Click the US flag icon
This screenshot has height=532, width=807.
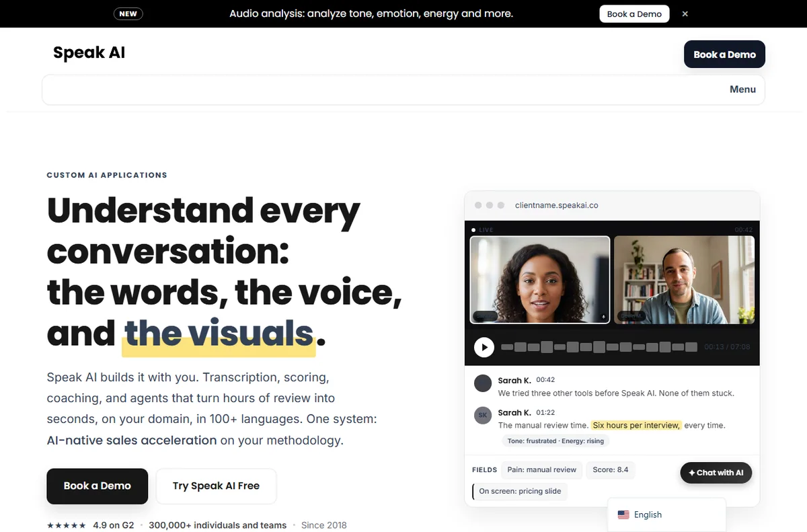click(623, 515)
